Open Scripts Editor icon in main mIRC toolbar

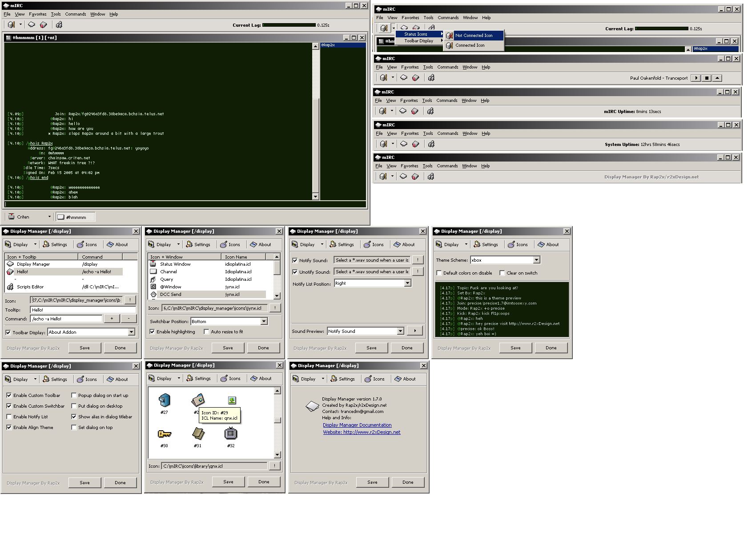pos(59,25)
